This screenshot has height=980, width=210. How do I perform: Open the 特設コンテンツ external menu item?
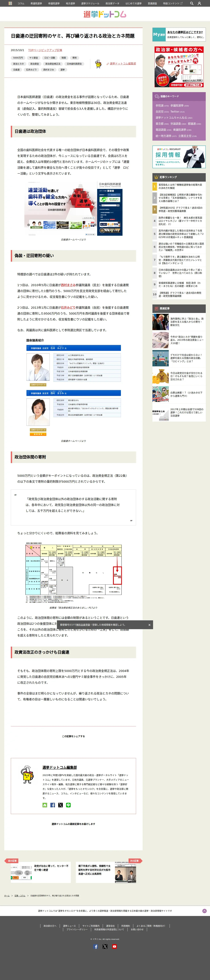173,3
